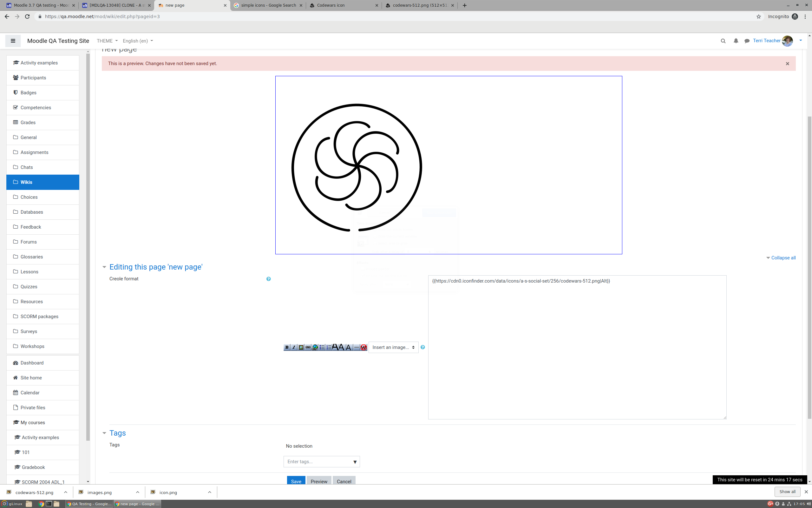Viewport: 812px width, 508px height.
Task: Open Badges in the sidebar
Action: click(x=43, y=93)
